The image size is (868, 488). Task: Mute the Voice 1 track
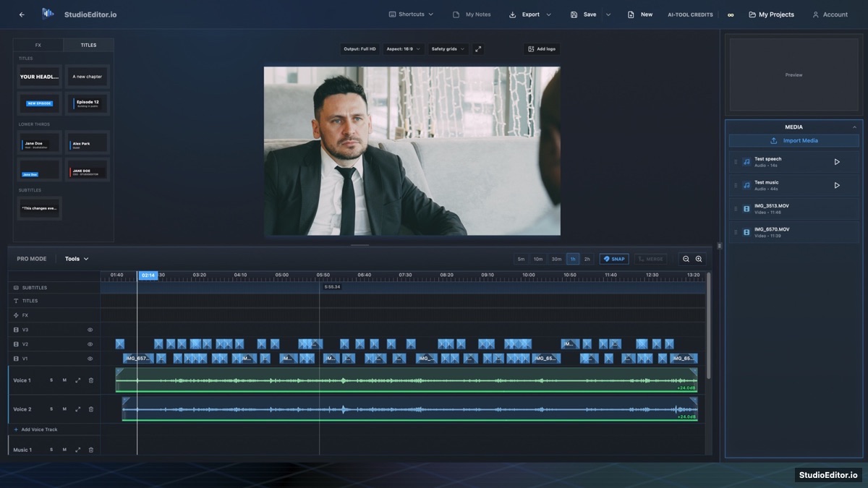coord(64,380)
